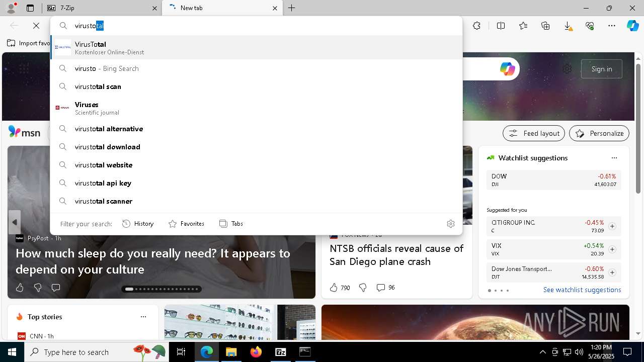The image size is (644, 362).
Task: Open search suggestion settings gear
Action: [451, 224]
